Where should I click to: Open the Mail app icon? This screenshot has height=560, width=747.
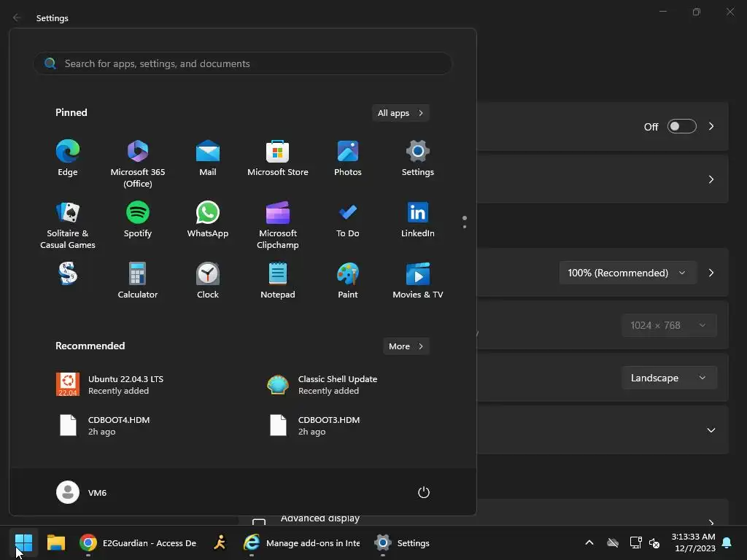208,158
